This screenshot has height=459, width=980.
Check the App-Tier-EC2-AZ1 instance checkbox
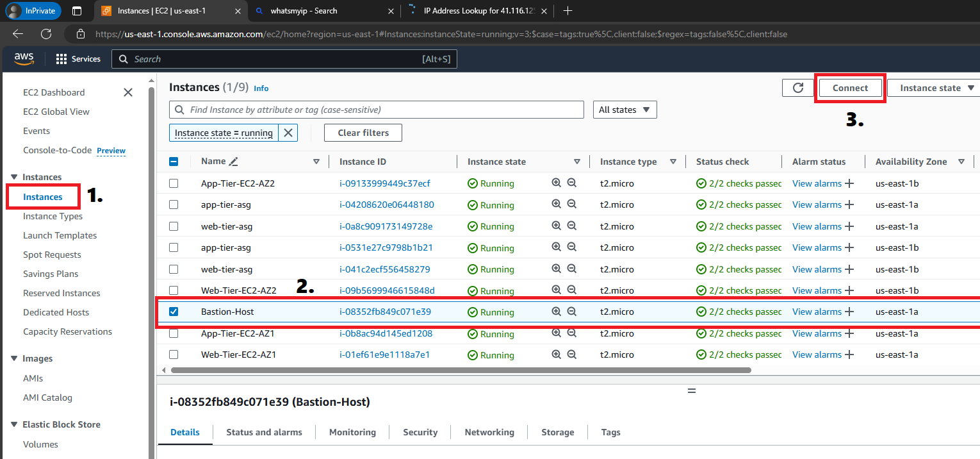point(174,333)
